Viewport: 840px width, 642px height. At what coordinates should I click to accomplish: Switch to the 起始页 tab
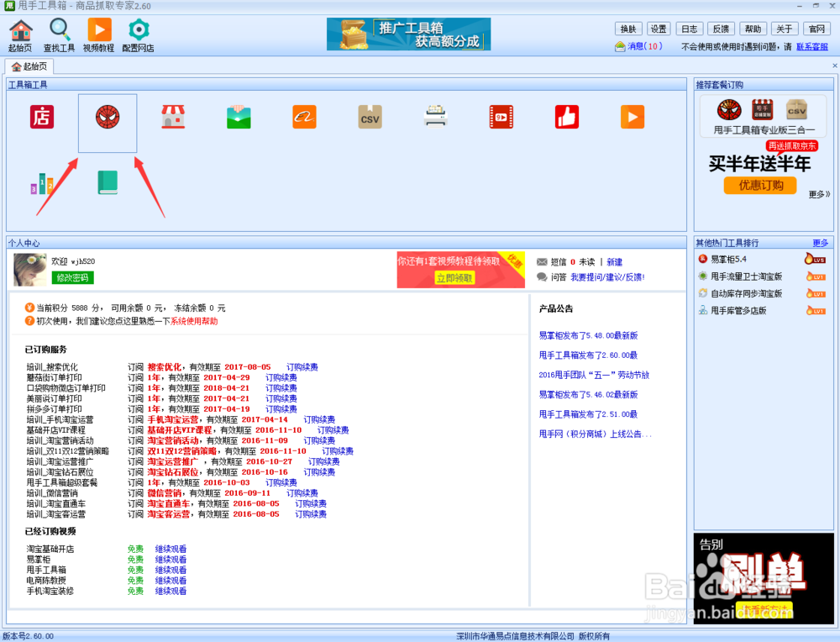[x=29, y=66]
